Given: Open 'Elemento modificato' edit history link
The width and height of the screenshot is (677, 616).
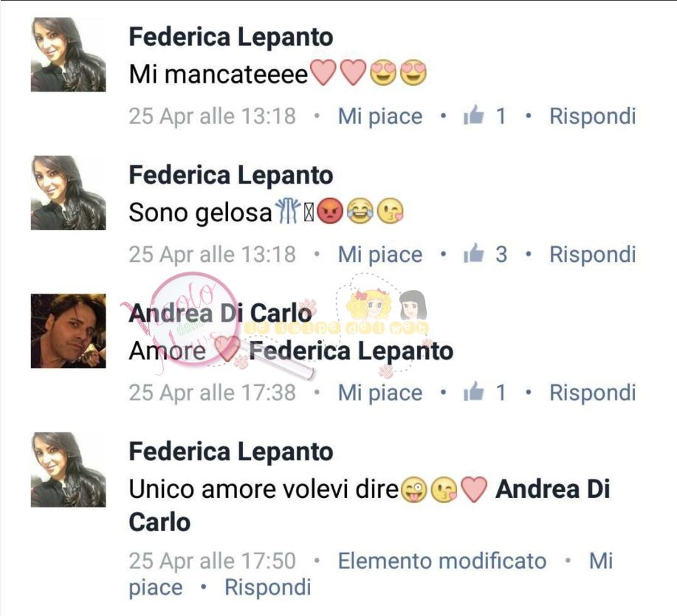Looking at the screenshot, I should click(442, 561).
